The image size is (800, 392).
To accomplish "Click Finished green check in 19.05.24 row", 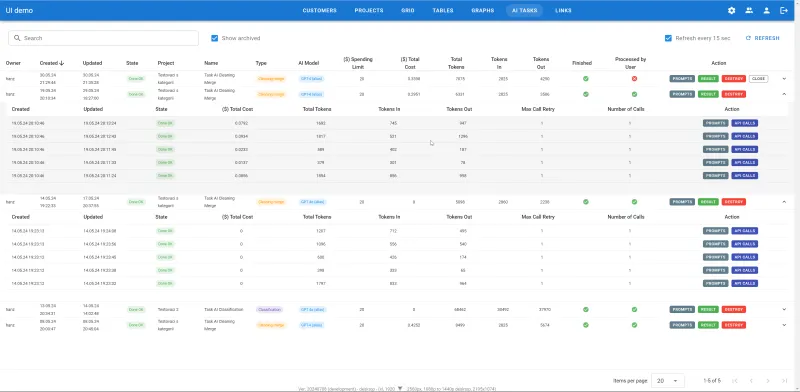I will pyautogui.click(x=586, y=94).
